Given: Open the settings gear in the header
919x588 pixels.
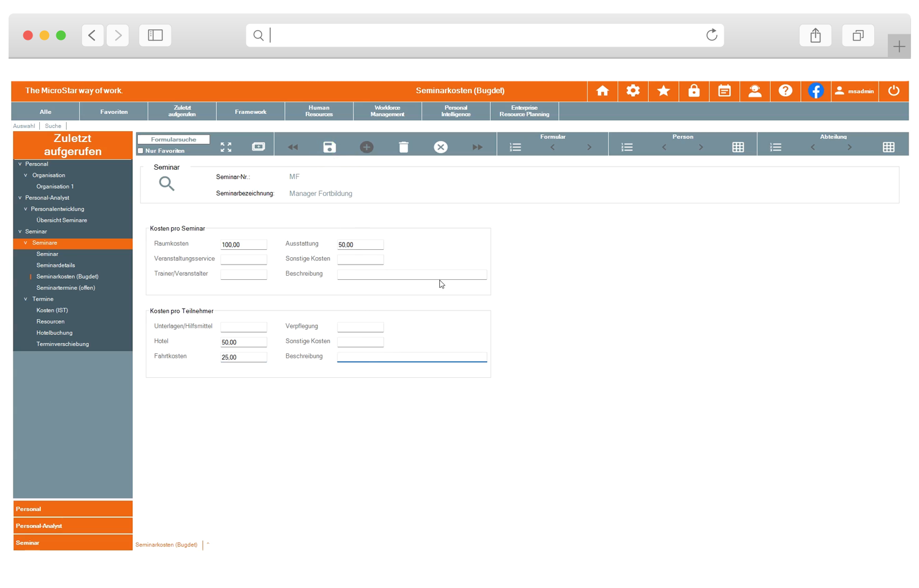Looking at the screenshot, I should (x=633, y=91).
